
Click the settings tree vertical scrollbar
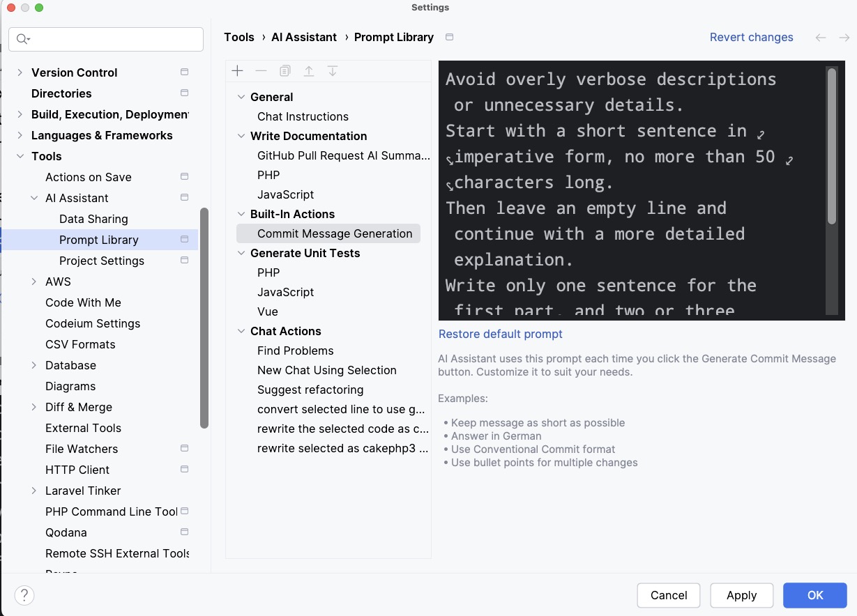(204, 318)
